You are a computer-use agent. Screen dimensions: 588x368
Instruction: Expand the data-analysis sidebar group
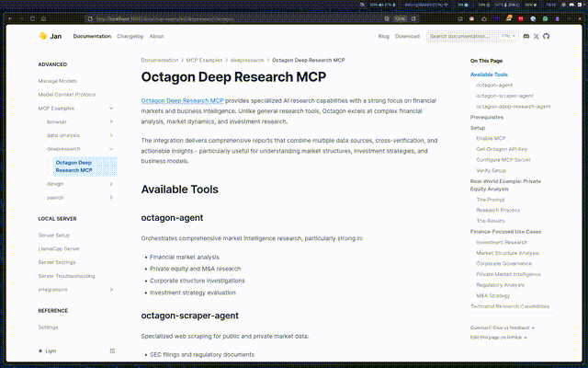coord(111,134)
